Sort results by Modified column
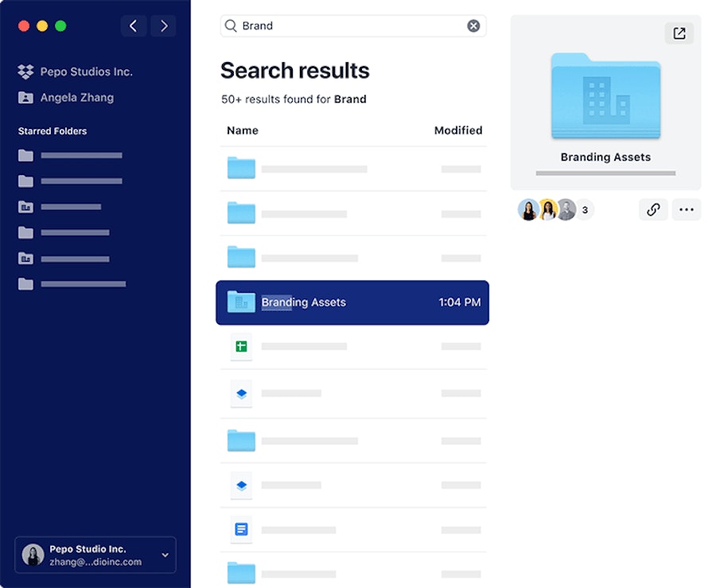The image size is (716, 588). [458, 130]
